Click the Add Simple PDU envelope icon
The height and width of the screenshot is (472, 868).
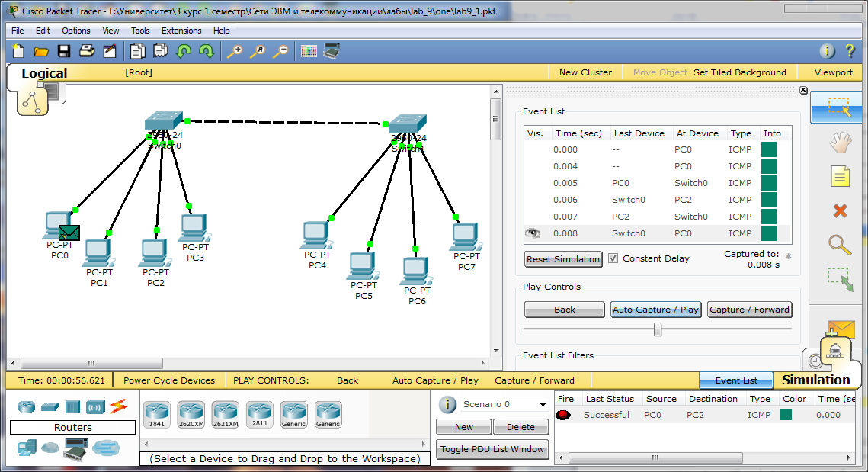pos(841,329)
